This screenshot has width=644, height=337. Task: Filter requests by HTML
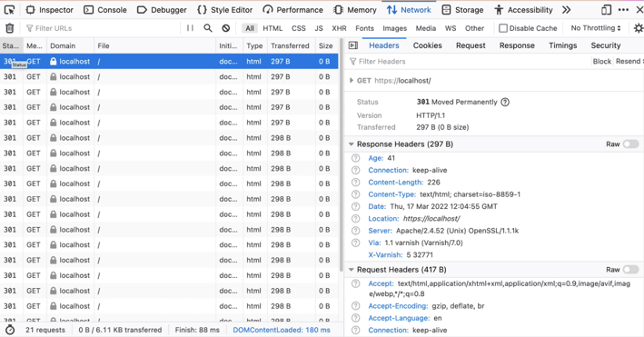coord(272,28)
